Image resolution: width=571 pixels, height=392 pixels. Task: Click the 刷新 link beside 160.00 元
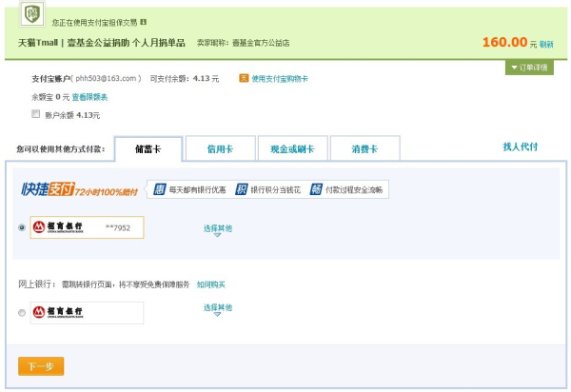[546, 44]
